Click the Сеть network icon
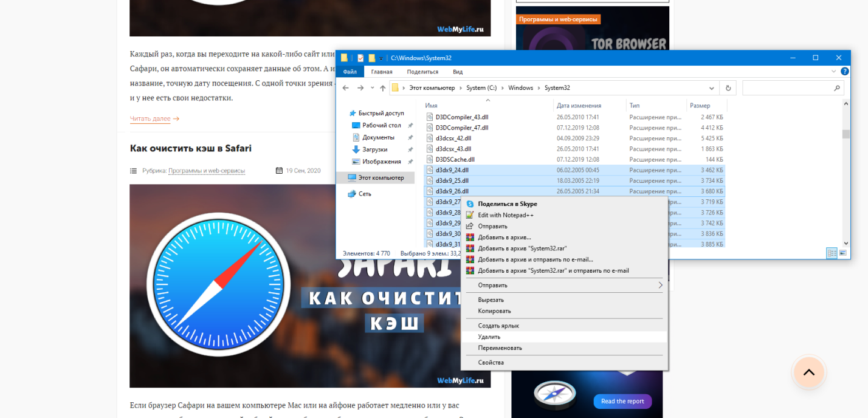Image resolution: width=868 pixels, height=418 pixels. click(x=352, y=194)
